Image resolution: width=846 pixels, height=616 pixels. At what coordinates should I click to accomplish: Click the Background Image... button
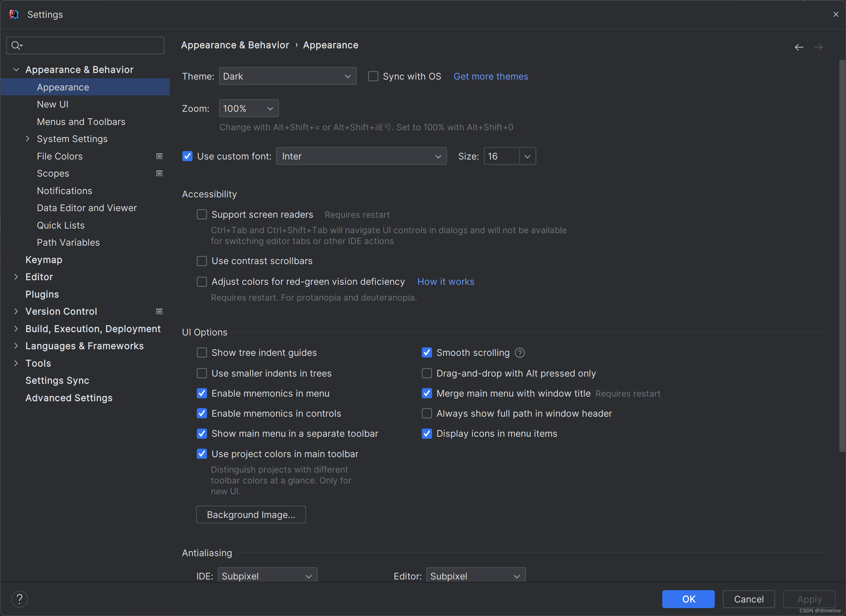tap(251, 515)
